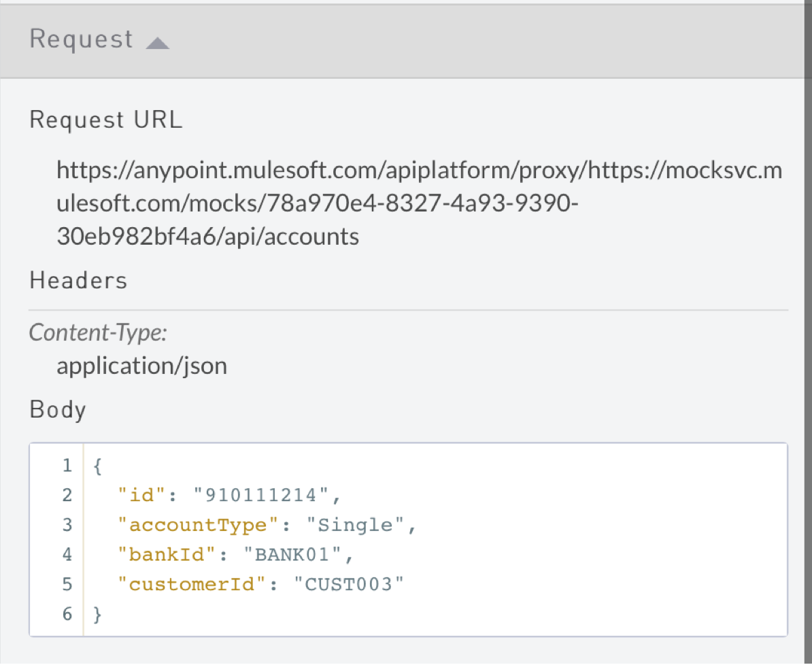Click the Request URL label
812x665 pixels.
click(106, 120)
